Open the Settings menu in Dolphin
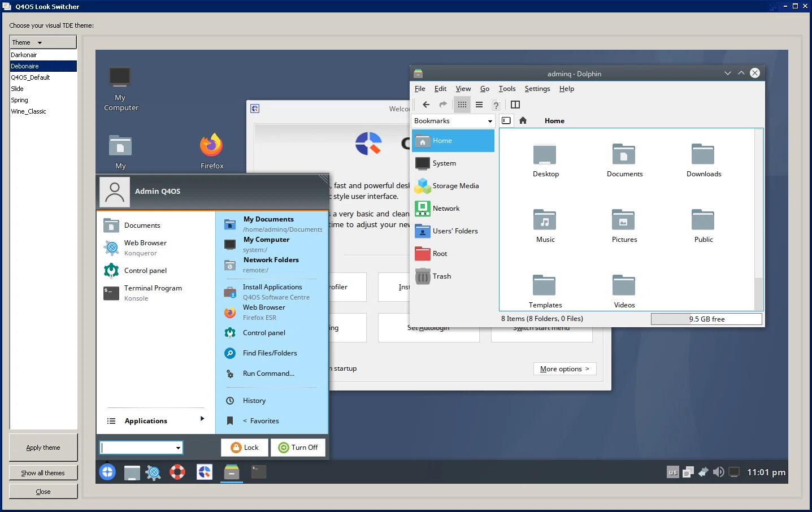The width and height of the screenshot is (812, 512). tap(537, 89)
